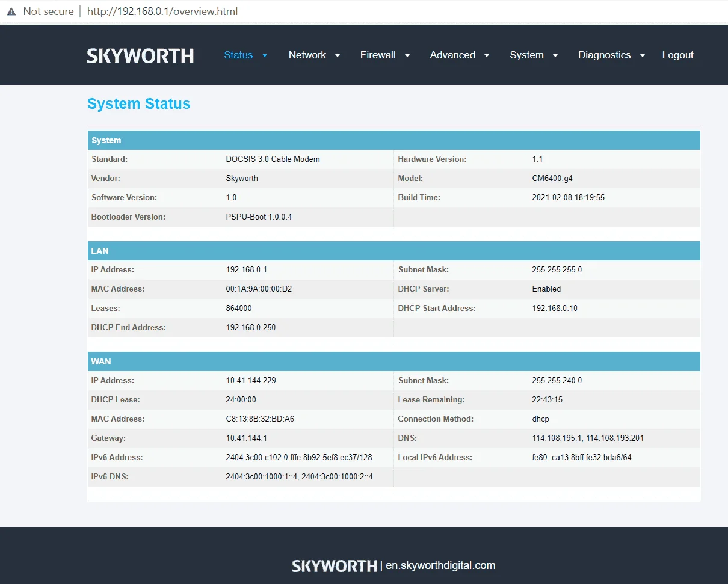The width and height of the screenshot is (728, 584).
Task: Select the Connection Method value dhcp
Action: coord(541,419)
